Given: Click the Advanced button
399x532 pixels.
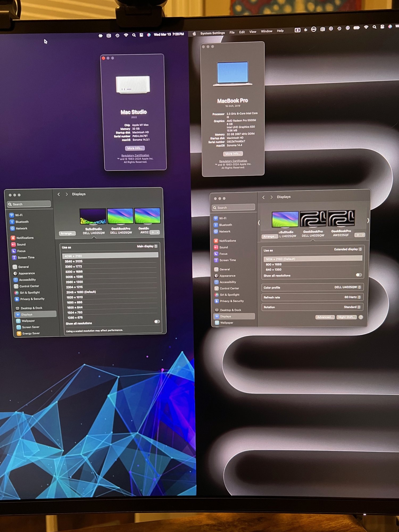Looking at the screenshot, I should pyautogui.click(x=325, y=317).
